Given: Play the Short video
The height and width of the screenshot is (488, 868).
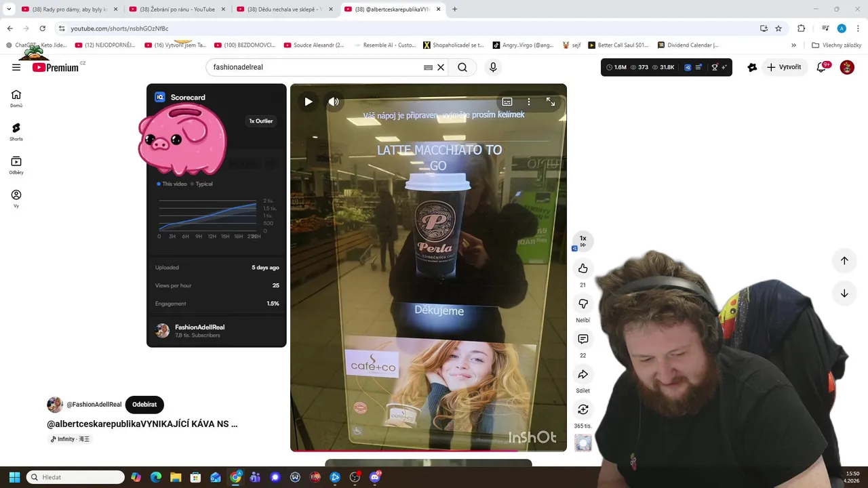Looking at the screenshot, I should coord(309,102).
